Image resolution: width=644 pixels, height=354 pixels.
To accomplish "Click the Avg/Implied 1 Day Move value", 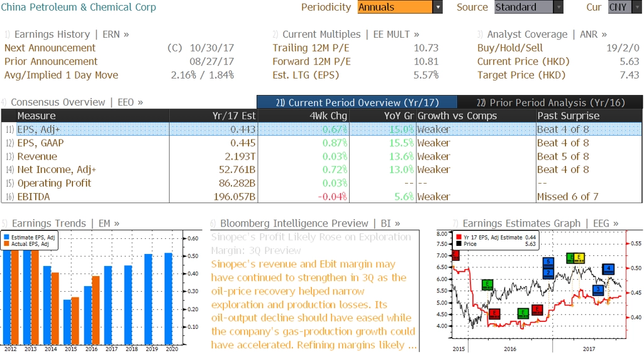I will point(202,75).
